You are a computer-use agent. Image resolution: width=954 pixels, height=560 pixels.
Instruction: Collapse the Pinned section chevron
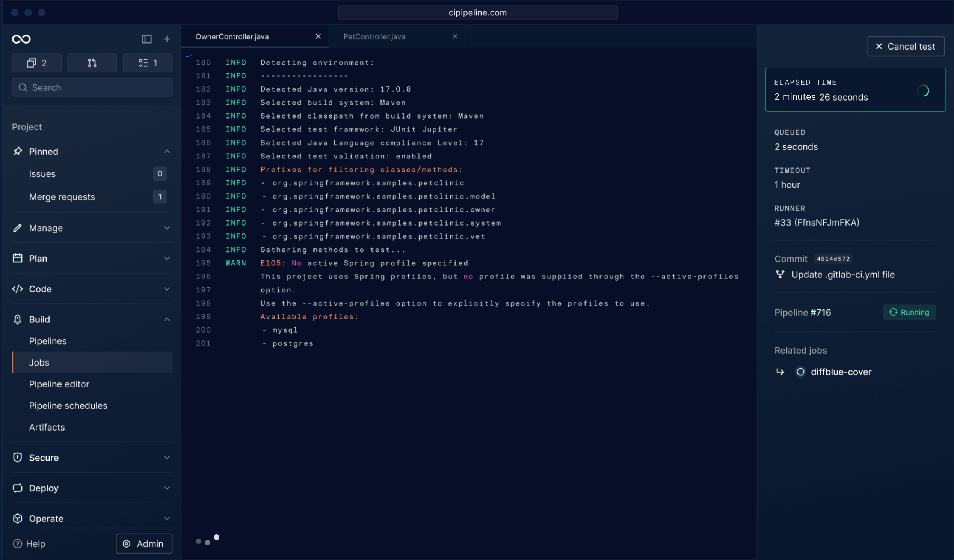tap(167, 151)
